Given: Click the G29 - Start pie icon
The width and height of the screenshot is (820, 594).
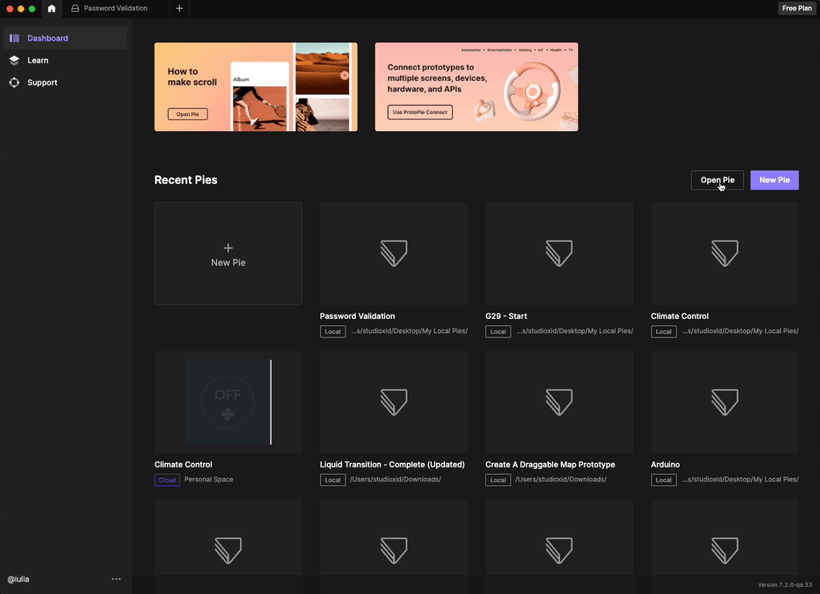Looking at the screenshot, I should tap(559, 253).
